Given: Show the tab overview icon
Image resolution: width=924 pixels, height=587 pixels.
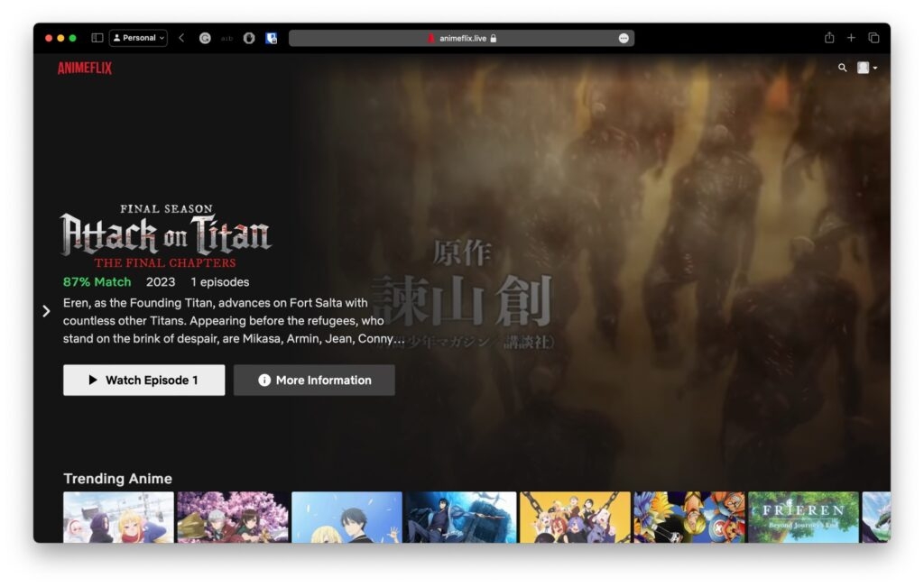Looking at the screenshot, I should (x=873, y=38).
